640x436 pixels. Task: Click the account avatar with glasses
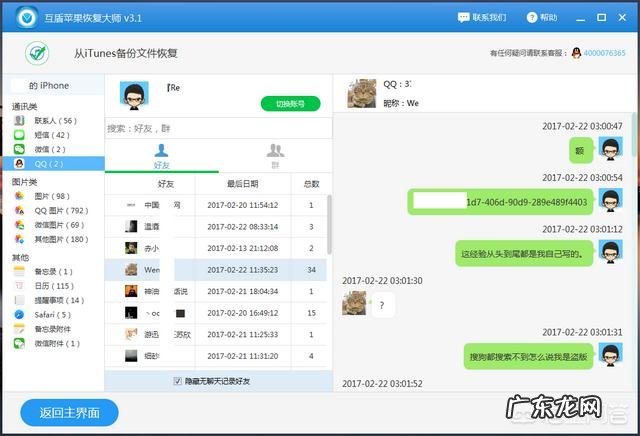134,96
